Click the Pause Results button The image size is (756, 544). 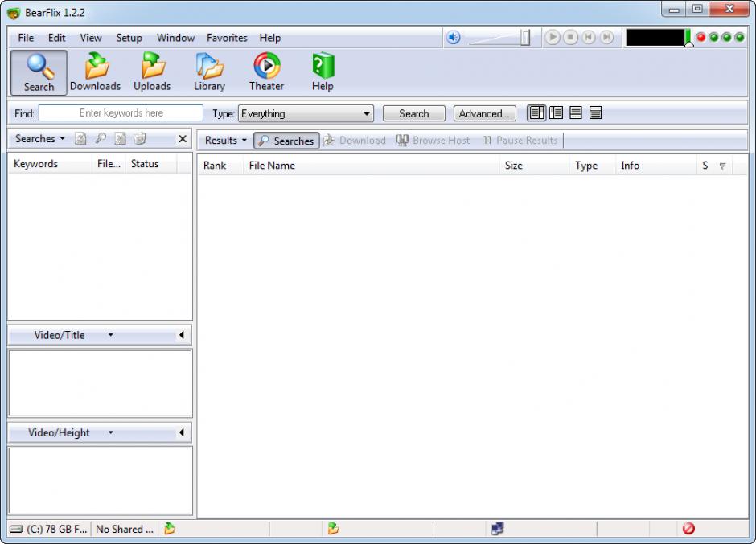point(520,140)
